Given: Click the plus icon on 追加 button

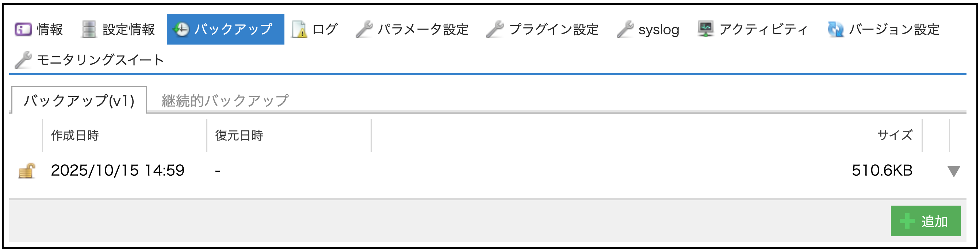Looking at the screenshot, I should 907,221.
